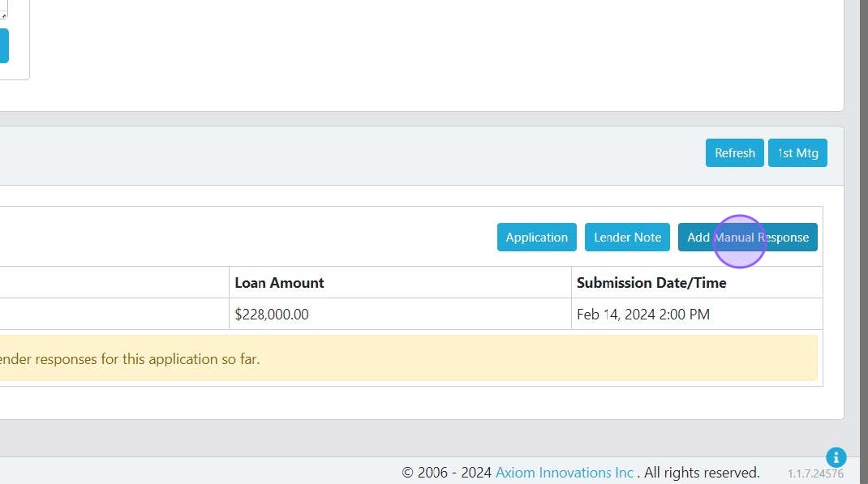Click the Loan Amount column header
Viewport: 868px width, 484px height.
(279, 283)
